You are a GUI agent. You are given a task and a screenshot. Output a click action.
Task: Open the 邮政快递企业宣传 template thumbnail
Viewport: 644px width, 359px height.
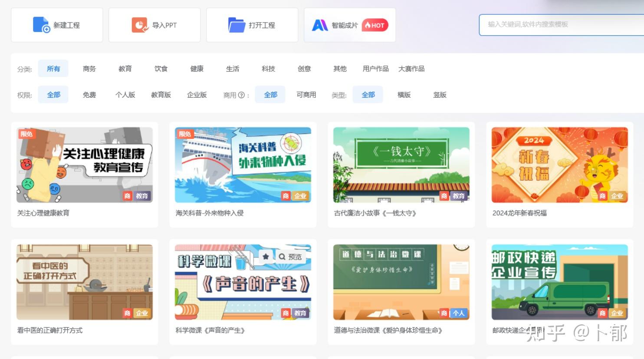pos(559,282)
